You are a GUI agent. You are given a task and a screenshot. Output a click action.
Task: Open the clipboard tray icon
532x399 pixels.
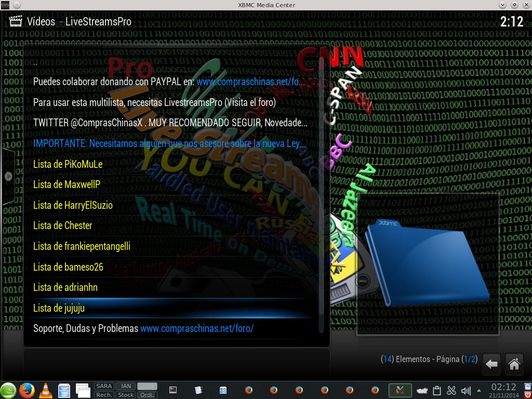click(x=436, y=391)
